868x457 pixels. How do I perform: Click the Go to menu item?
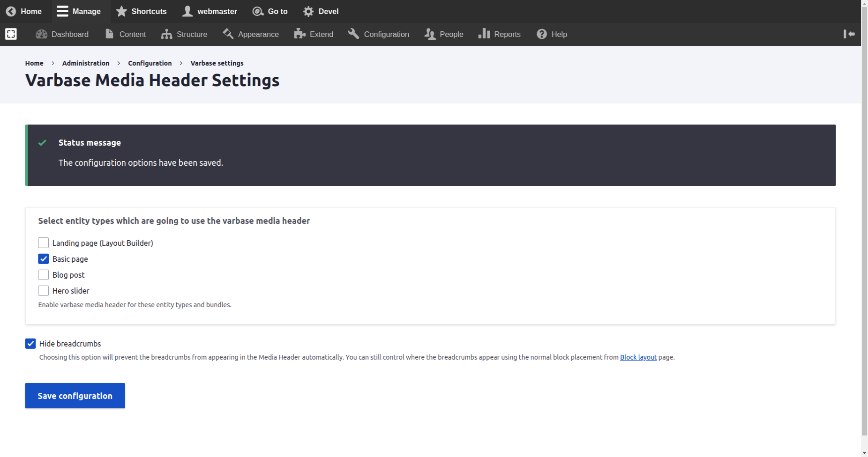[x=270, y=11]
